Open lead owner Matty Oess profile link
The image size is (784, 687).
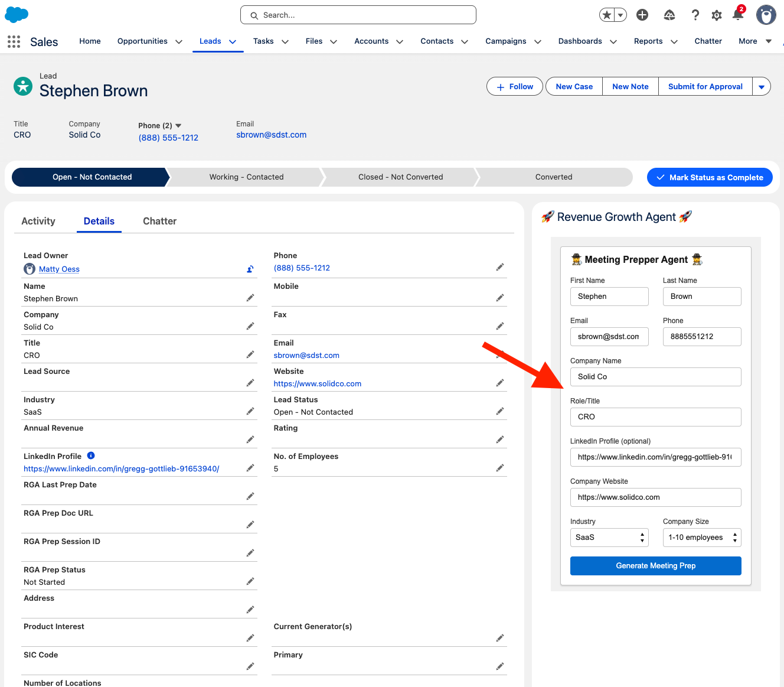pyautogui.click(x=59, y=269)
